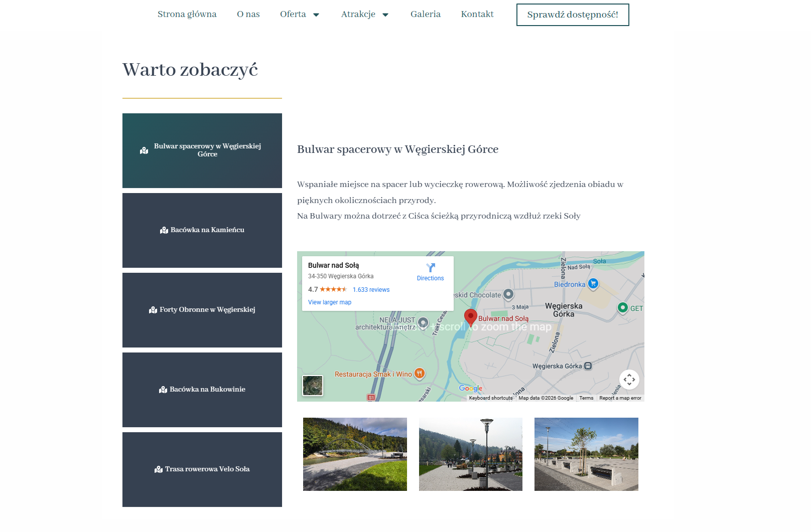Switch to the Trasa rowerowa Velo Soła tab
The width and height of the screenshot is (811, 532).
coord(202,469)
